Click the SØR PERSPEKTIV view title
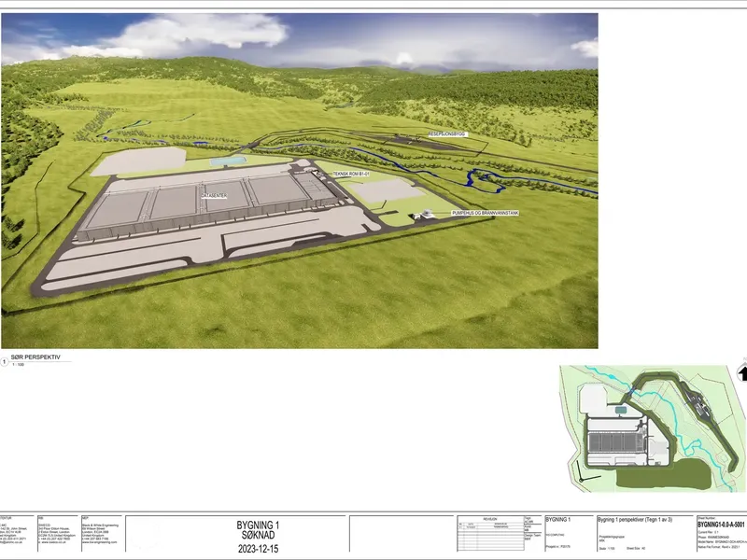747x560 pixels. [x=35, y=357]
